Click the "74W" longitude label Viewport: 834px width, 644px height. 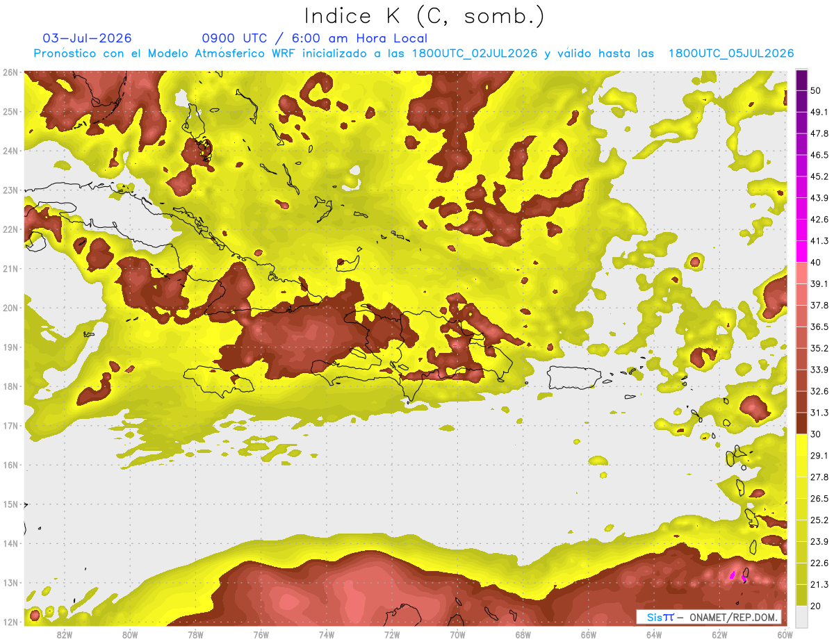point(327,634)
